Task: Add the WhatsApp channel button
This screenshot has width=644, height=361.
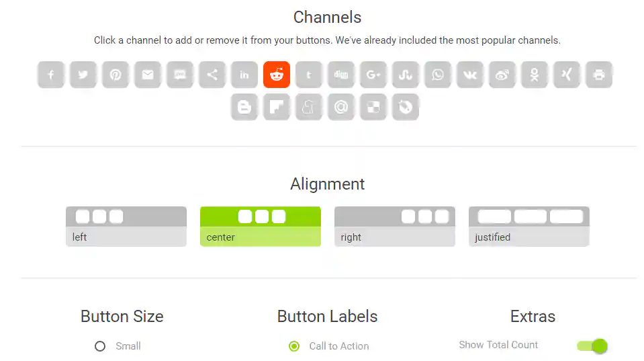Action: pyautogui.click(x=437, y=75)
